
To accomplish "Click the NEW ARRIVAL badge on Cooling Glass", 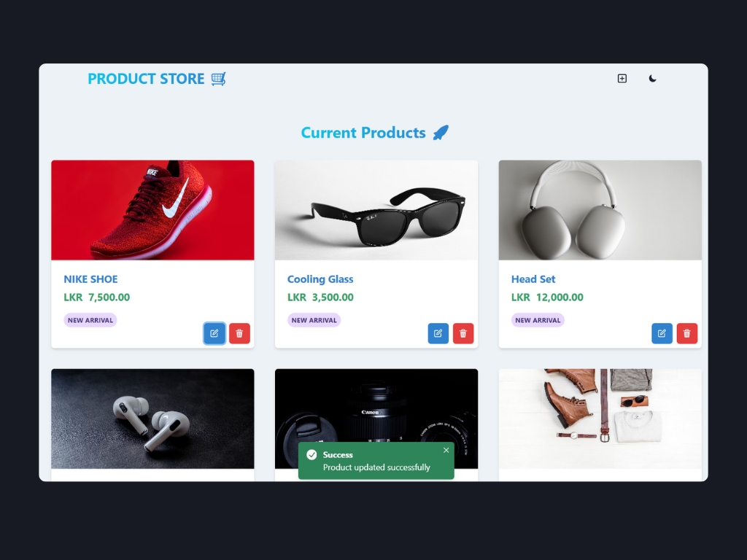I will (314, 320).
